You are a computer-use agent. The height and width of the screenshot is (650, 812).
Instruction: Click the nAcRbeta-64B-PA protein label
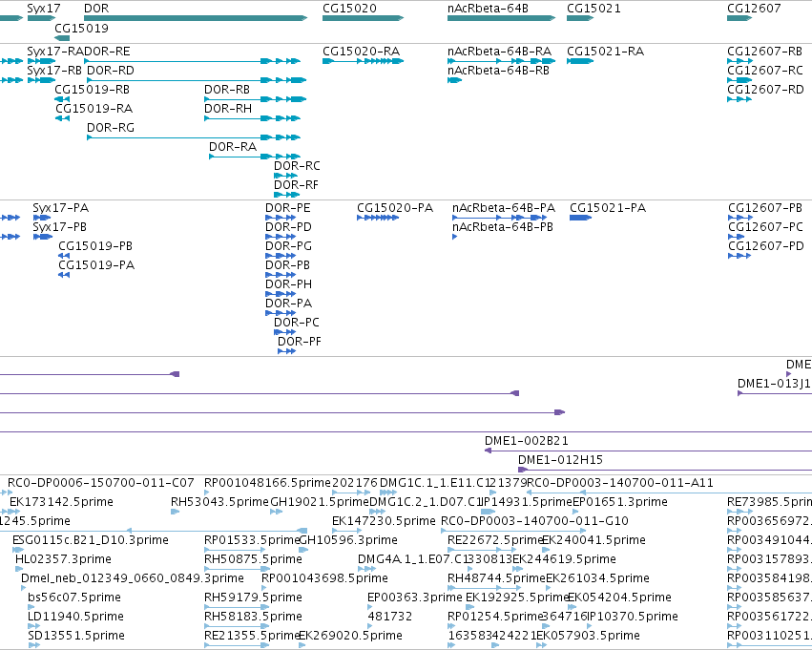(504, 208)
